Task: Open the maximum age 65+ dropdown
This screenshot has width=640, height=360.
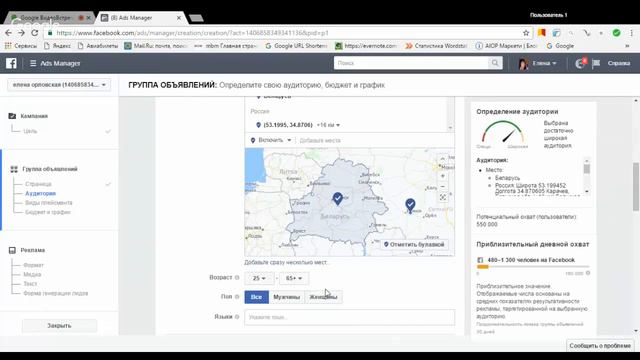Action: pyautogui.click(x=293, y=278)
